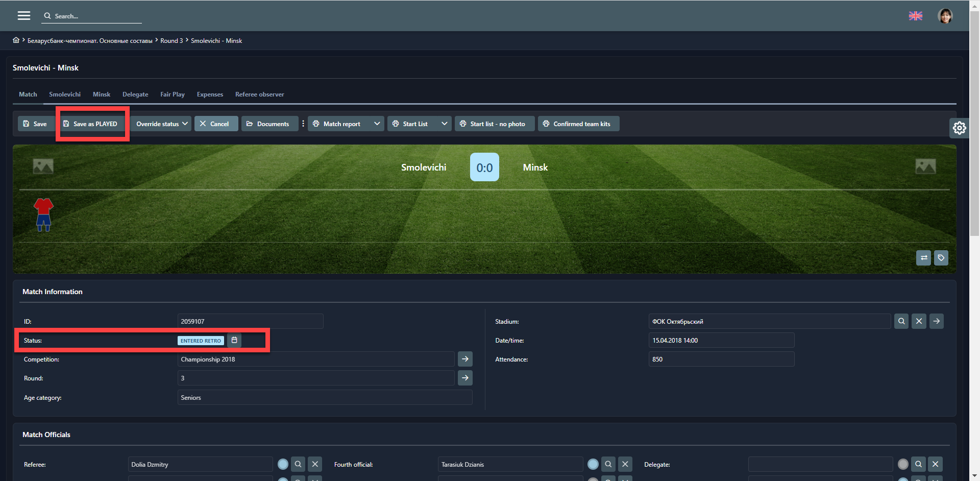Click the Attendance input field

(721, 359)
